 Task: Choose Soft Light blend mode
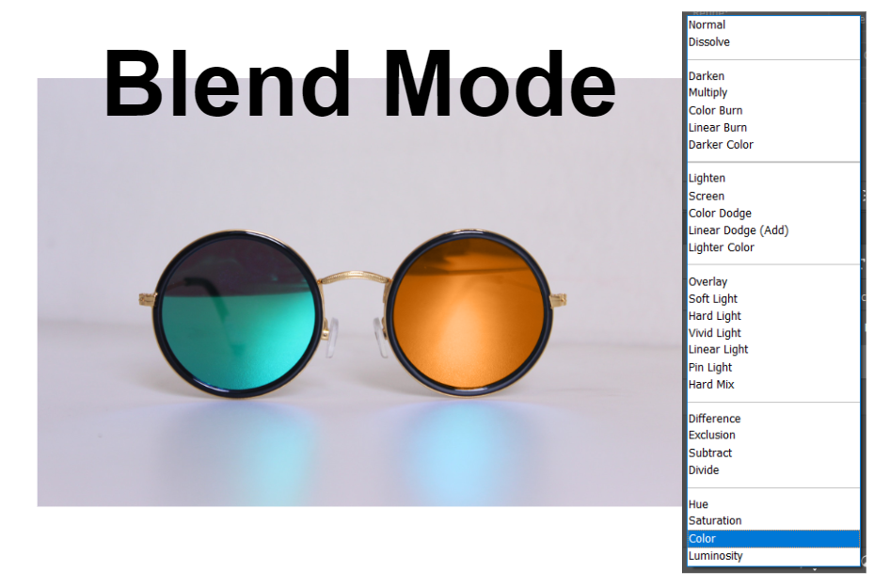(x=773, y=298)
